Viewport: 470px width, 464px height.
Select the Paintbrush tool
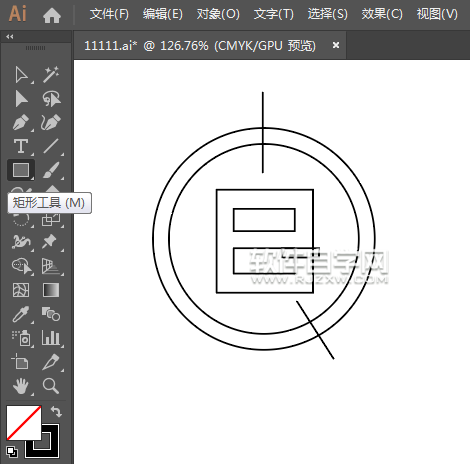pos(51,170)
